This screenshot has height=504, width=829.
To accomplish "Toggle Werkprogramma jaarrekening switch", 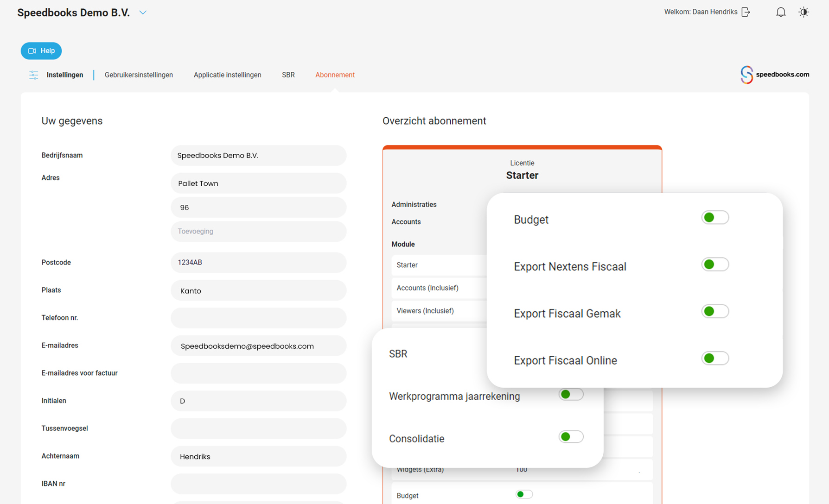I will point(571,395).
